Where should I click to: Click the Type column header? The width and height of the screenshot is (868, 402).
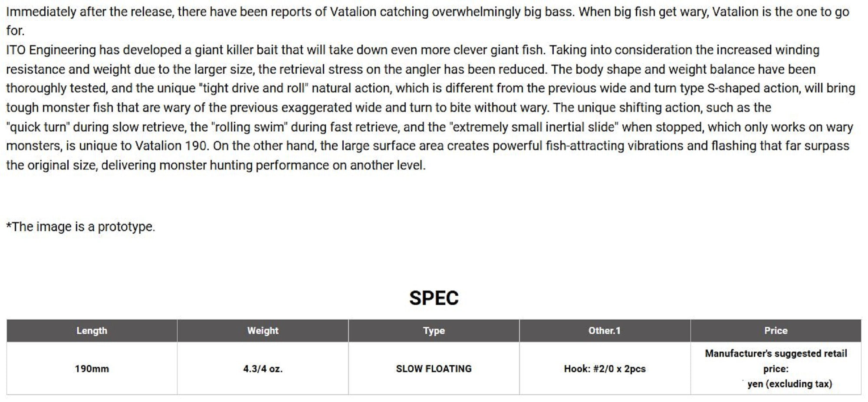[x=434, y=330]
